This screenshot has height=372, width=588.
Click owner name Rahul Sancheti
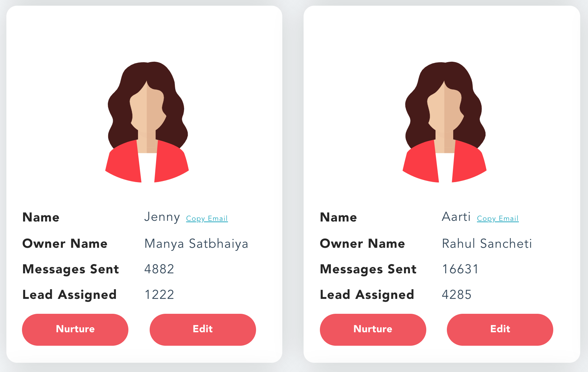point(487,244)
